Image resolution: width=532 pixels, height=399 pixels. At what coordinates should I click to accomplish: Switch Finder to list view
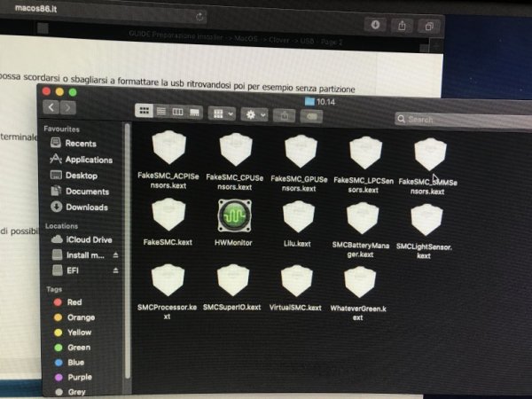[161, 112]
